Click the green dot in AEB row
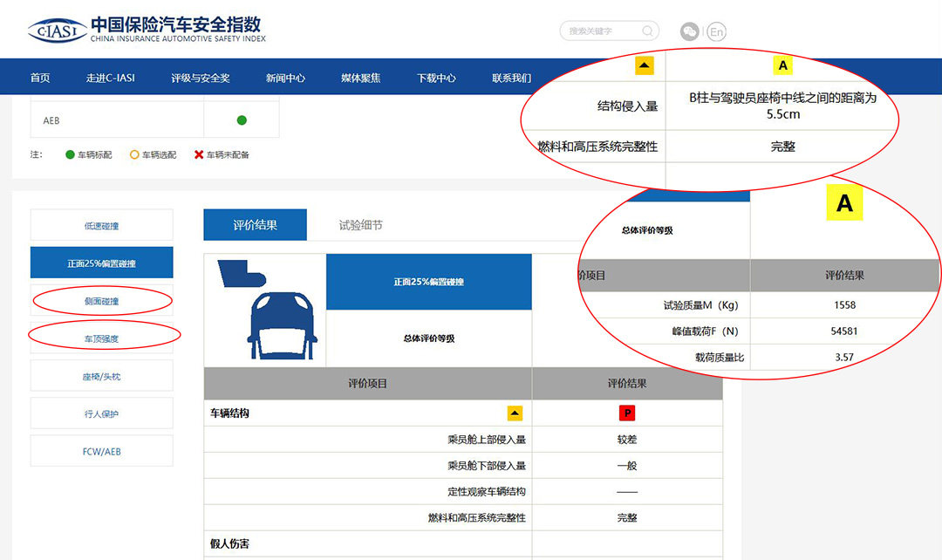 [242, 120]
